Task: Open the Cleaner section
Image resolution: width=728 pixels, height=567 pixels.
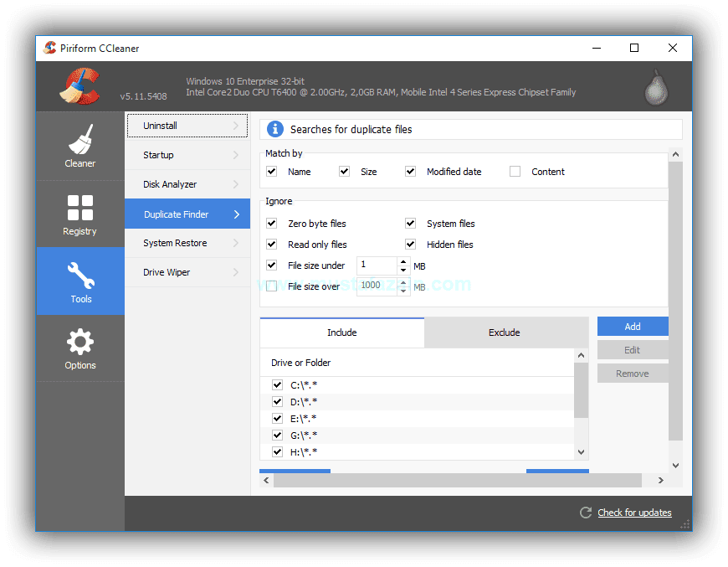Action: (79, 146)
